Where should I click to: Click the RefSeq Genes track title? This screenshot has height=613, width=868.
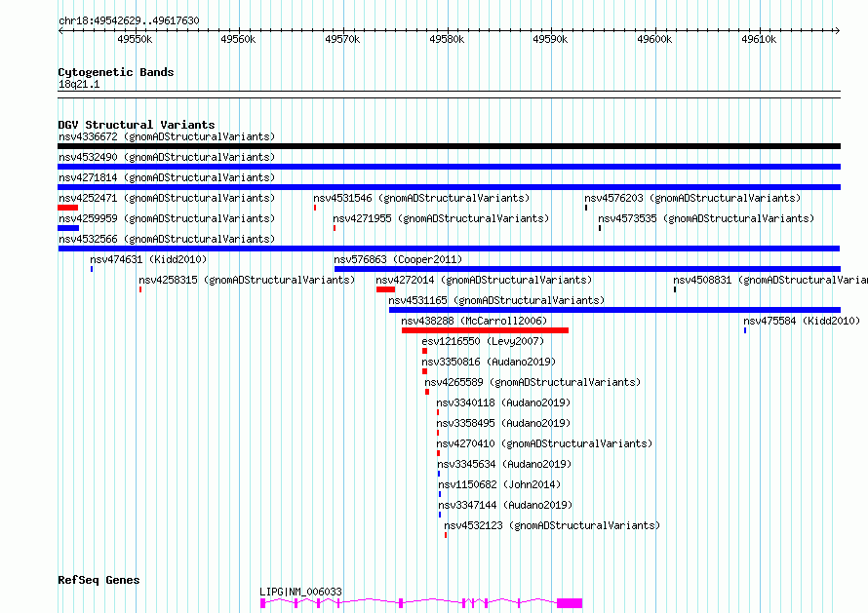tap(99, 580)
